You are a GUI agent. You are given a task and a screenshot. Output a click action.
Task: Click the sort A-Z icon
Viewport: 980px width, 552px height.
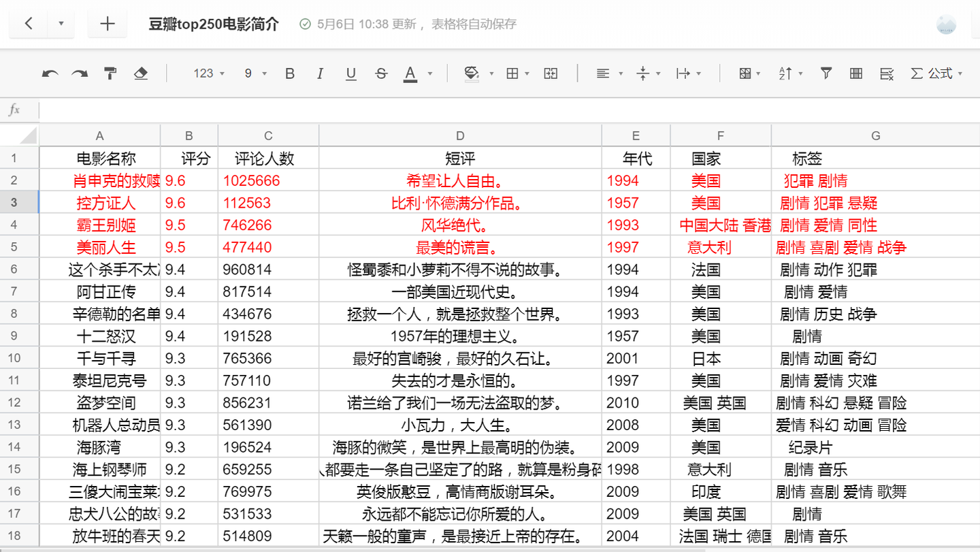(785, 74)
